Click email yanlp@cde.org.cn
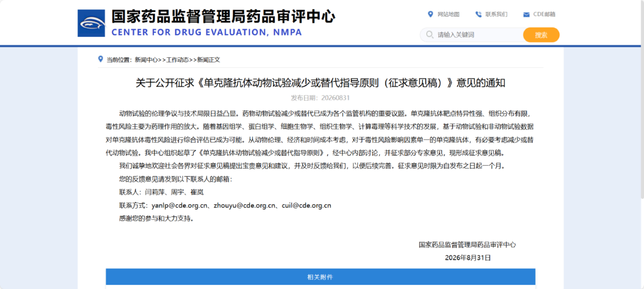644x289 pixels. point(179,205)
